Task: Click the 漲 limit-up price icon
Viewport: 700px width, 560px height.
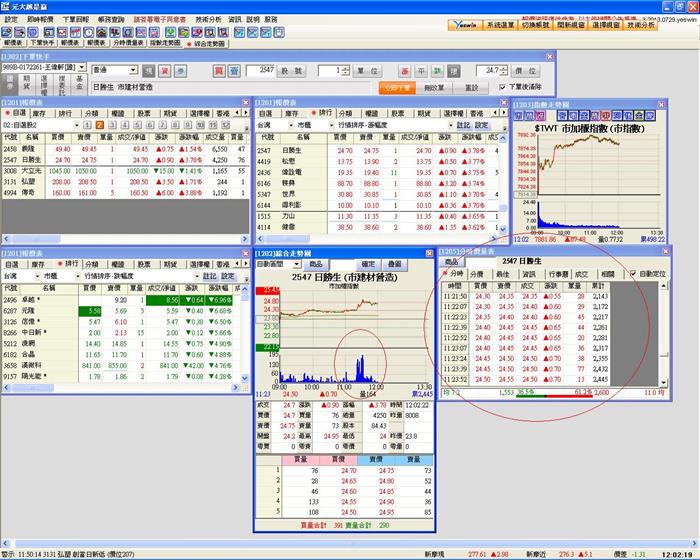Action: [404, 71]
